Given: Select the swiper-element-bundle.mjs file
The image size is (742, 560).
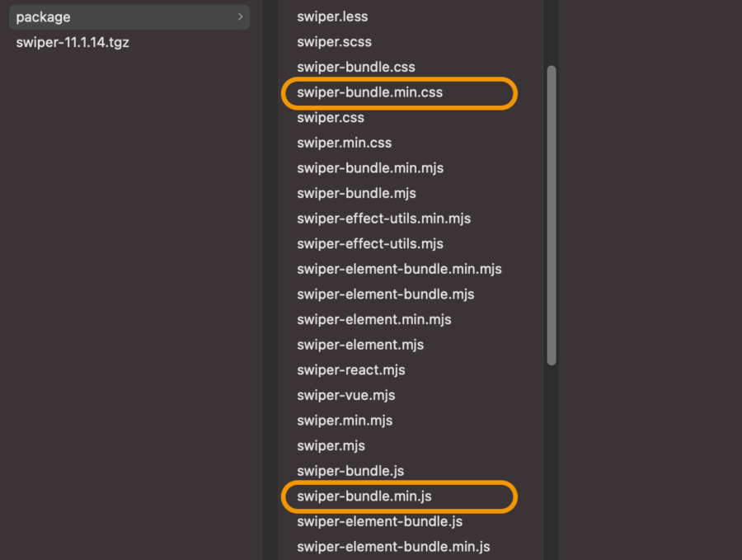Looking at the screenshot, I should 385,294.
